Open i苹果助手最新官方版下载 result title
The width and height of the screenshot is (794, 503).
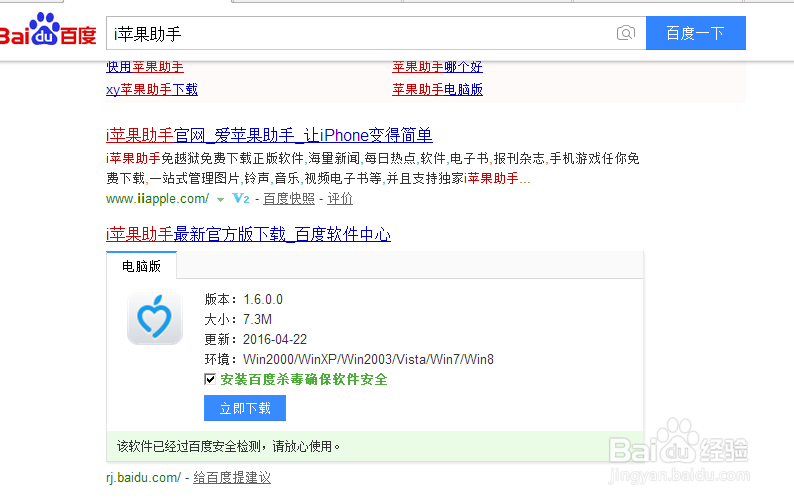248,234
